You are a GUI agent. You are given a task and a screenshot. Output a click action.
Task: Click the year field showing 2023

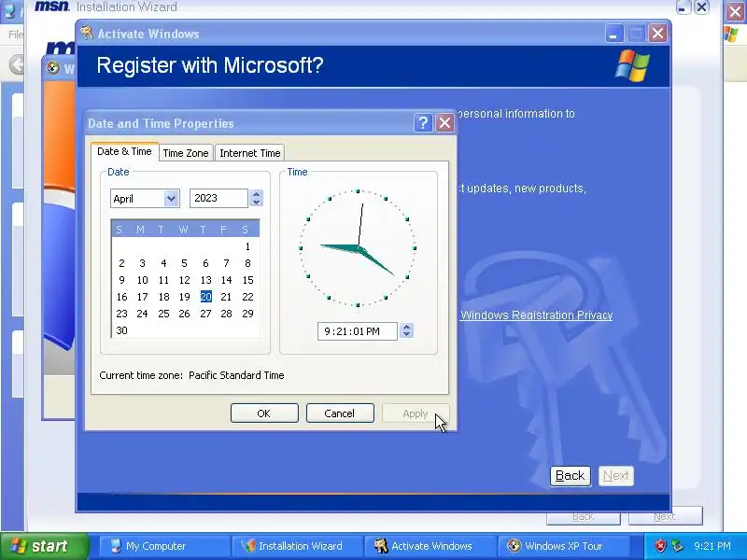click(218, 198)
